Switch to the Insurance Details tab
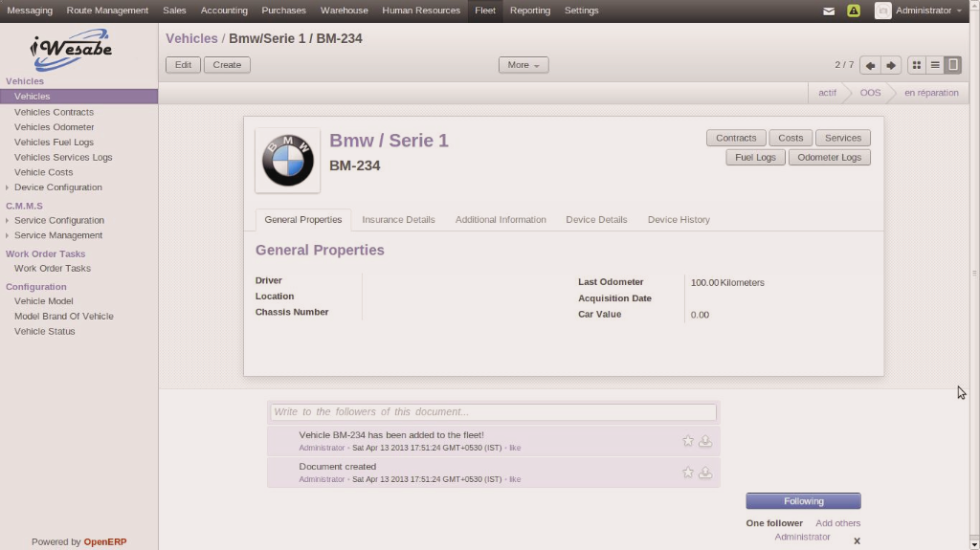Viewport: 980px width, 550px height. pyautogui.click(x=398, y=220)
